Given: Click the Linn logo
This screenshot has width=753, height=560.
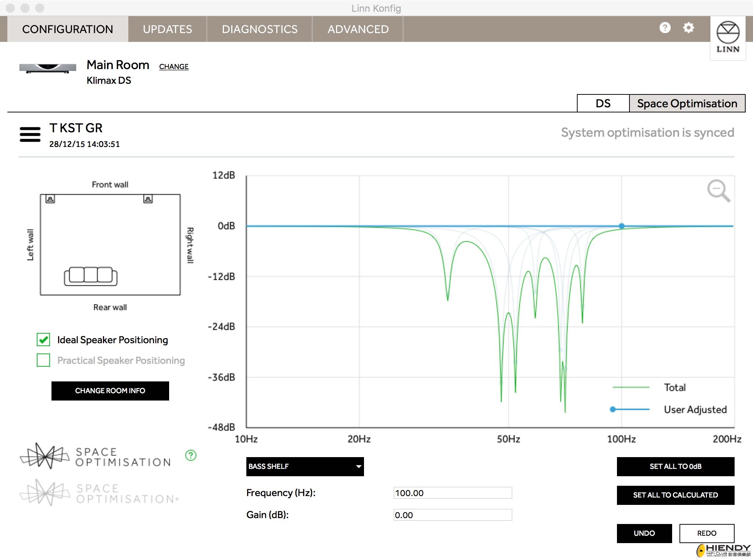Looking at the screenshot, I should tap(728, 38).
